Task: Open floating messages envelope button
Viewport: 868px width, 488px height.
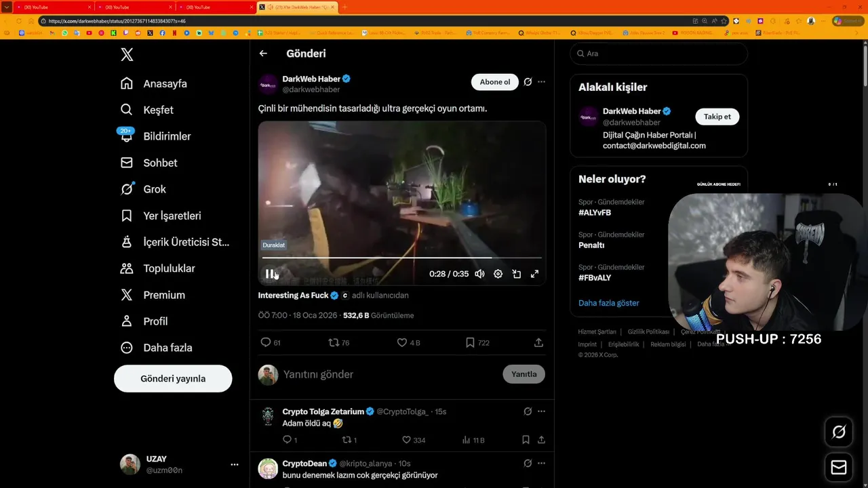Action: coord(839,468)
